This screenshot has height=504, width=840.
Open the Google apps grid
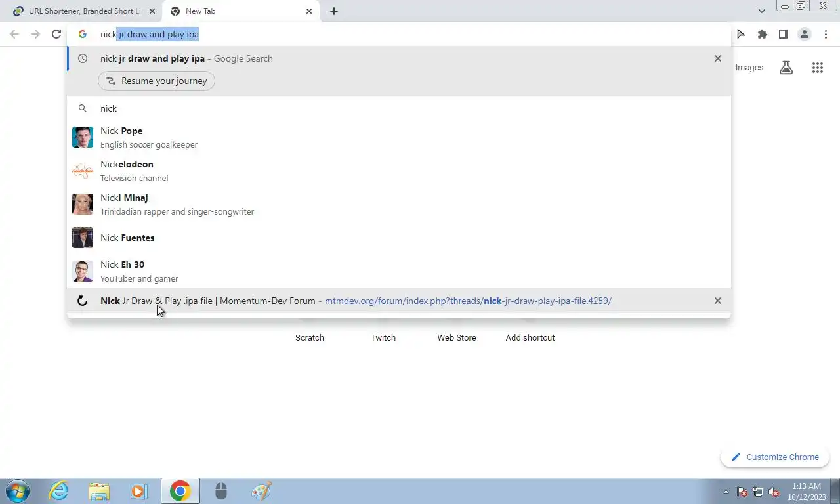(817, 67)
